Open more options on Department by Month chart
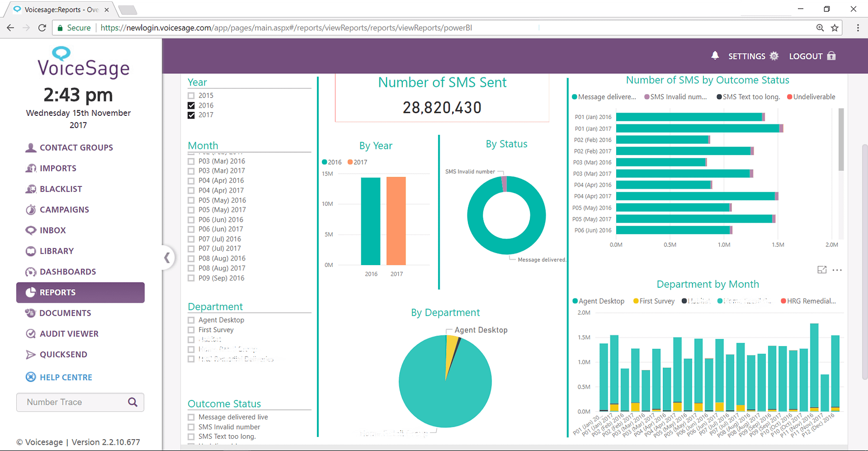Viewport: 868px width, 451px height. pos(838,270)
